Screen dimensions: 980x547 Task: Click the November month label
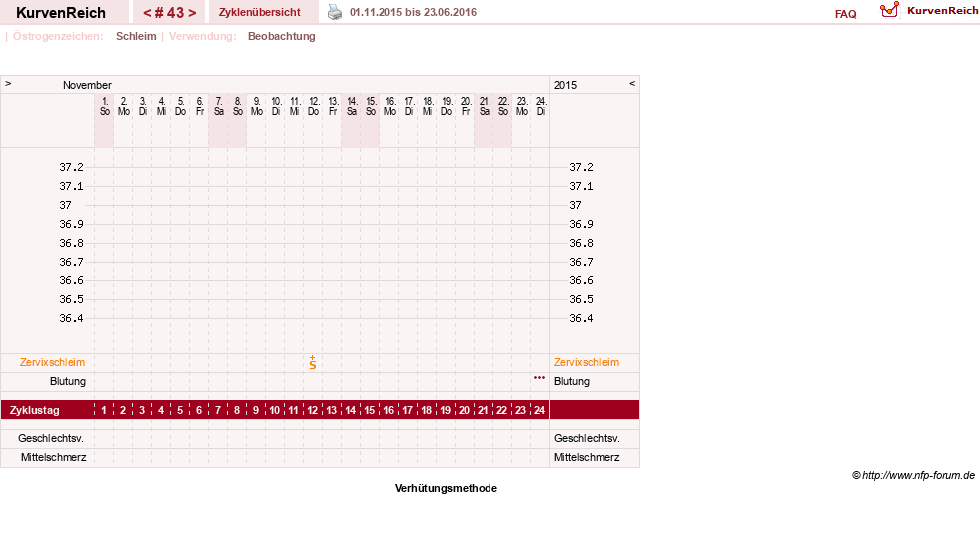point(87,85)
